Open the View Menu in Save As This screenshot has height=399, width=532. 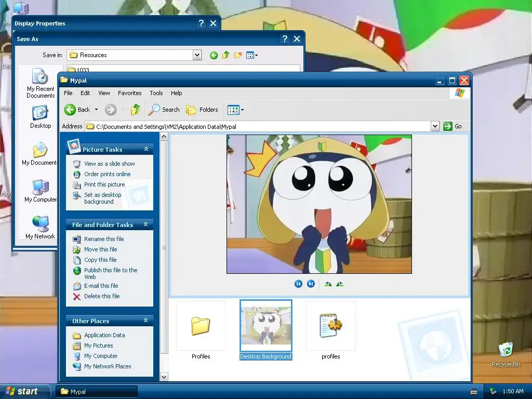252,55
